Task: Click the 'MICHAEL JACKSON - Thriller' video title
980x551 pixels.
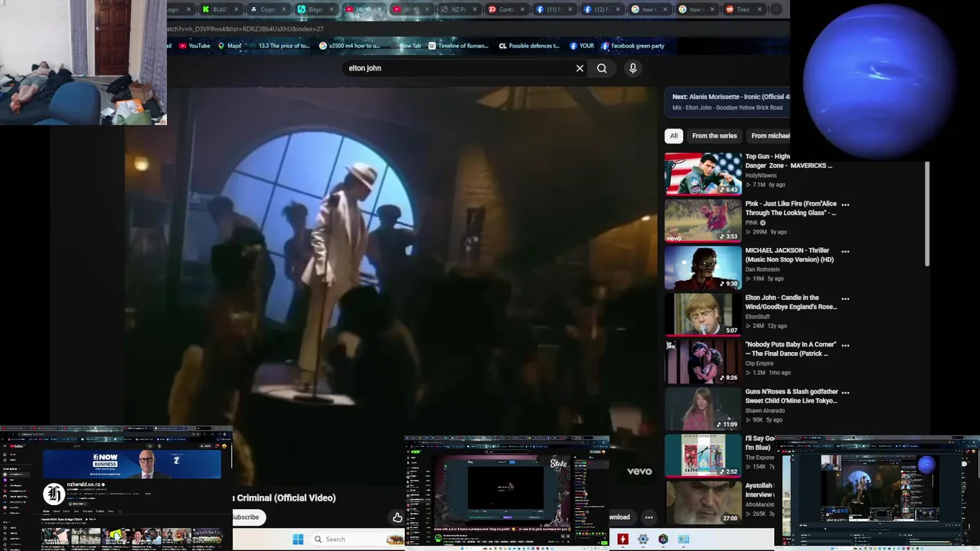Action: click(789, 255)
